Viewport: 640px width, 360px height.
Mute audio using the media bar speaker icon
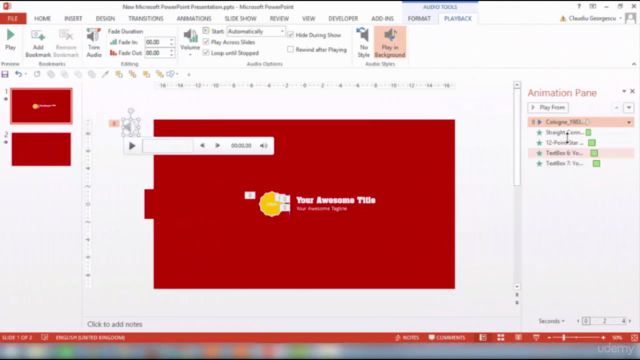tap(264, 146)
